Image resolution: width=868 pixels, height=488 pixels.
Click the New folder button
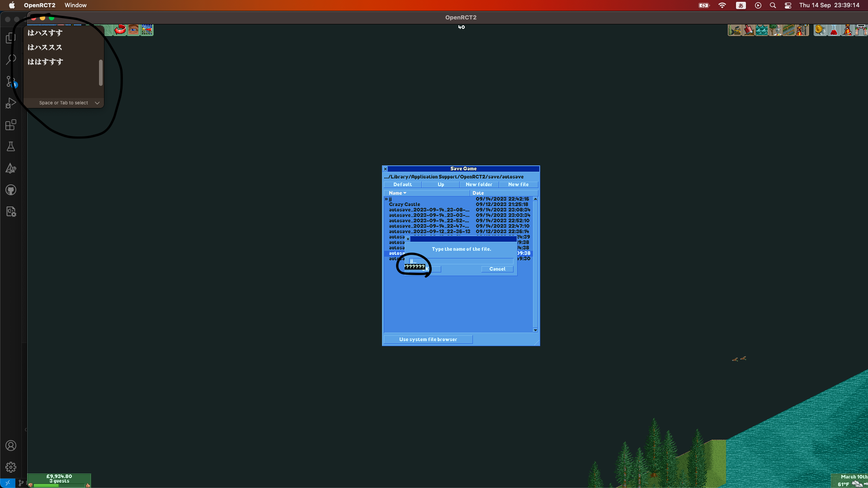tap(479, 184)
